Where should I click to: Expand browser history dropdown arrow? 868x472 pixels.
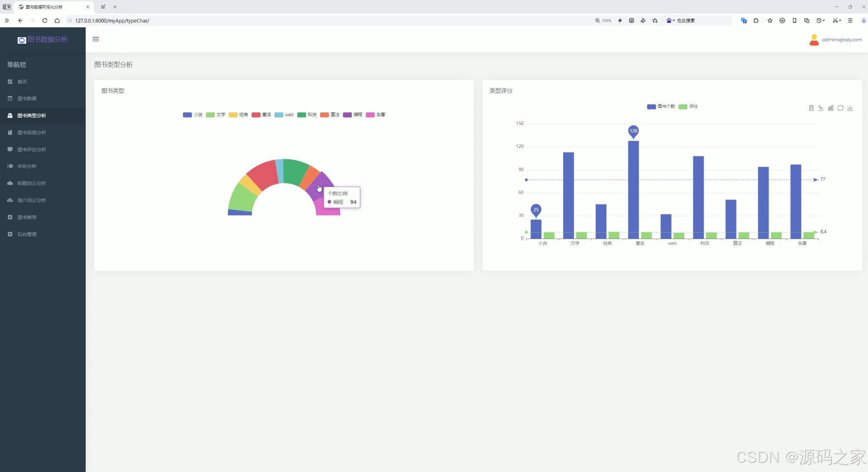click(x=824, y=21)
